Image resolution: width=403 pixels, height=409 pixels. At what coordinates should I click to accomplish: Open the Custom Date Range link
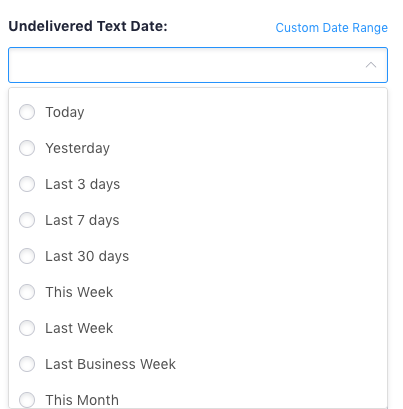tap(332, 28)
